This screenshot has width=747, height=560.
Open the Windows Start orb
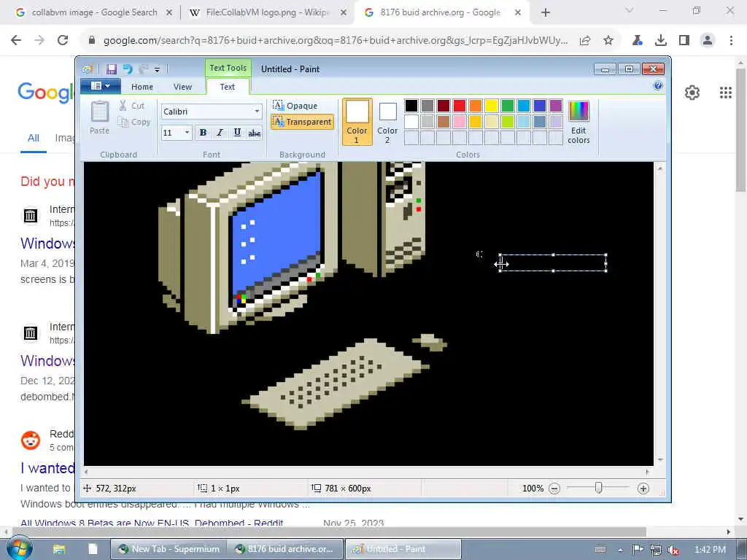tap(19, 548)
